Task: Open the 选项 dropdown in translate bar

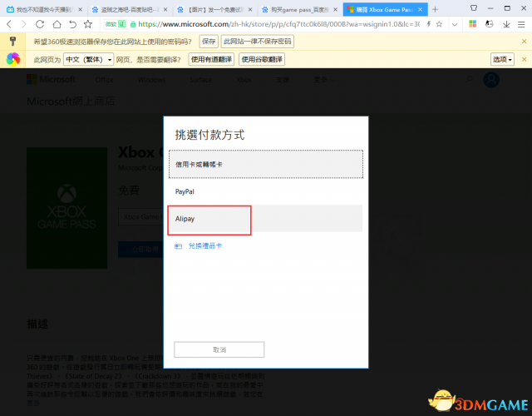Action: pyautogui.click(x=502, y=59)
